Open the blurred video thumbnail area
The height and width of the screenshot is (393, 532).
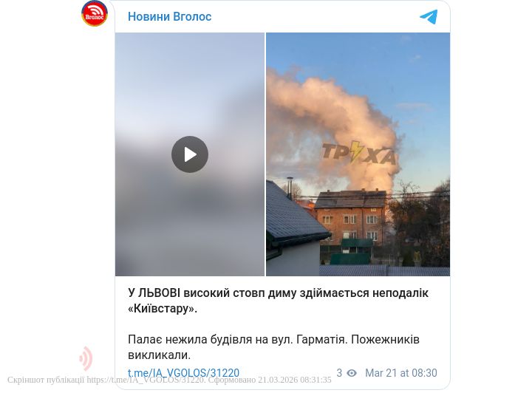pos(190,154)
